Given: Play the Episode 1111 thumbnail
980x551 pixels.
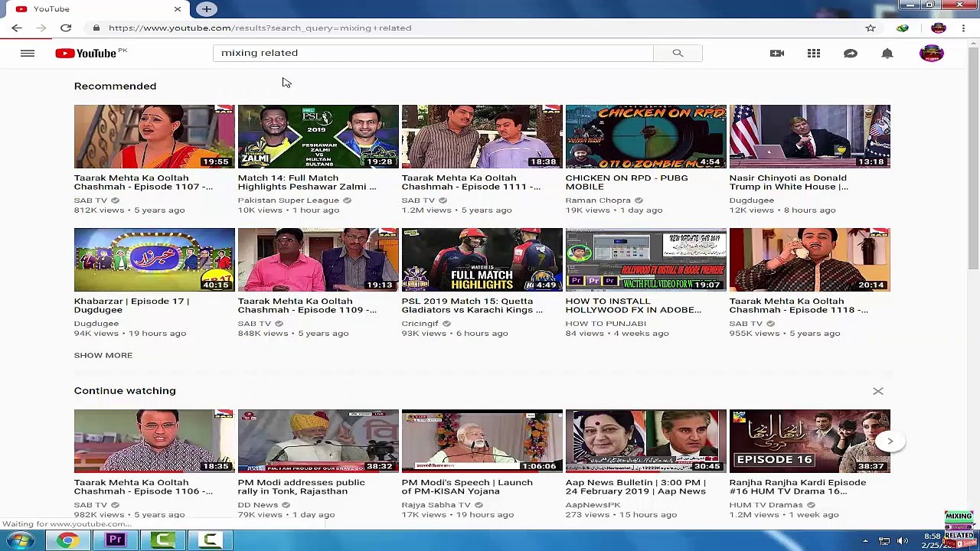Looking at the screenshot, I should click(x=482, y=136).
